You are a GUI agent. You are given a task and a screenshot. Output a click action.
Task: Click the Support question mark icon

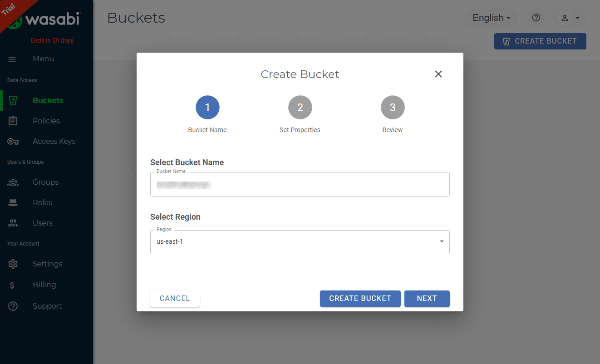(13, 306)
